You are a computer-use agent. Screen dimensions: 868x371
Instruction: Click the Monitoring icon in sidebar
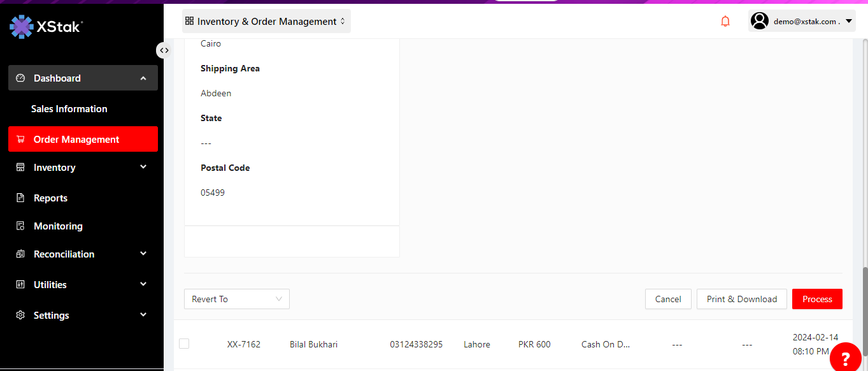[20, 226]
